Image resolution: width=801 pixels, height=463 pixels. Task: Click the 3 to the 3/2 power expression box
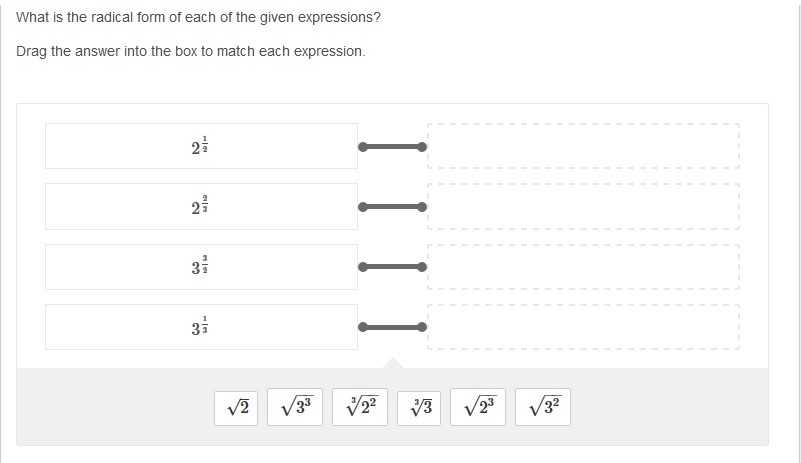click(x=201, y=267)
